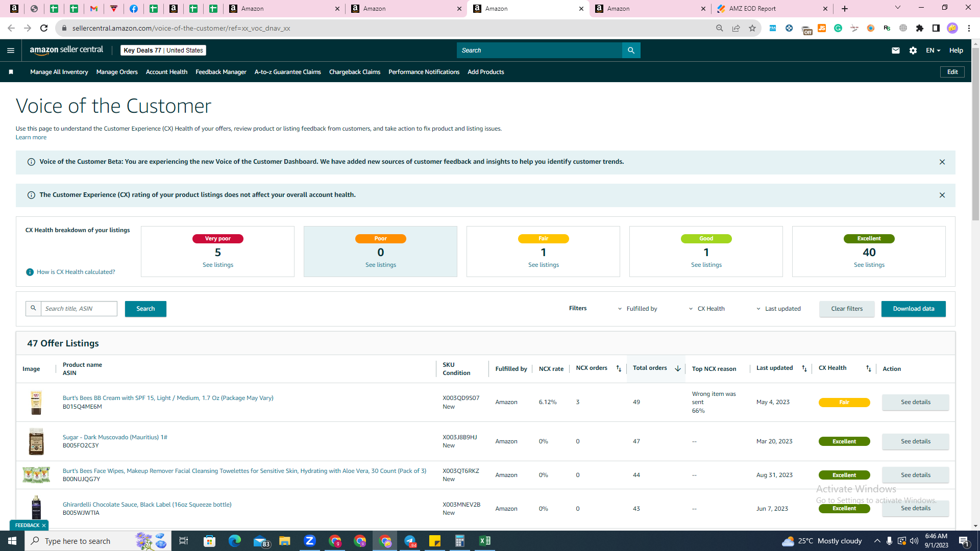Open Zoom from the taskbar
Image resolution: width=980 pixels, height=551 pixels.
(310, 541)
